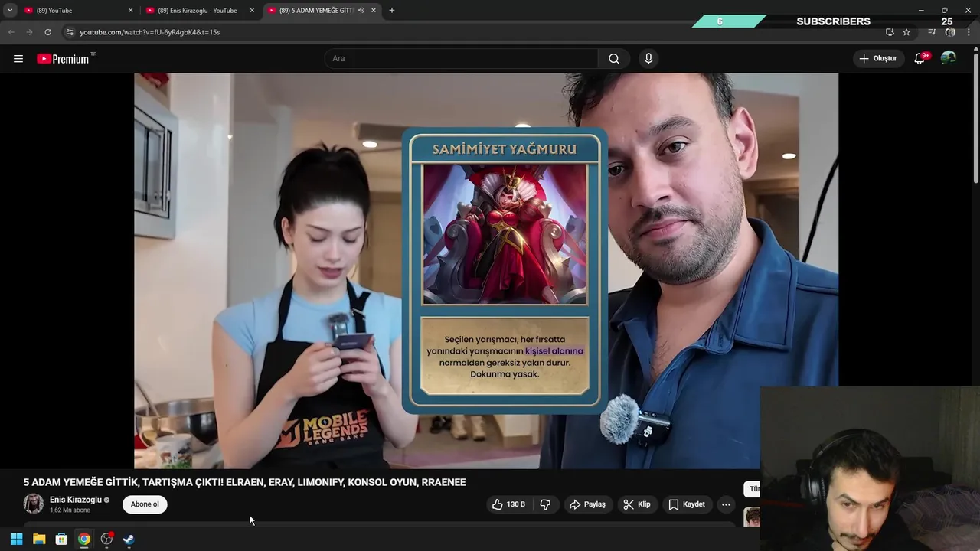Screen dimensions: 980x551
Task: Go forward in browser history
Action: 29,32
